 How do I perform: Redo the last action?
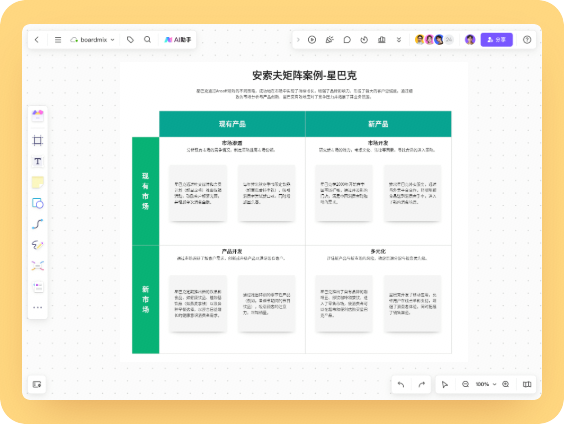click(422, 384)
